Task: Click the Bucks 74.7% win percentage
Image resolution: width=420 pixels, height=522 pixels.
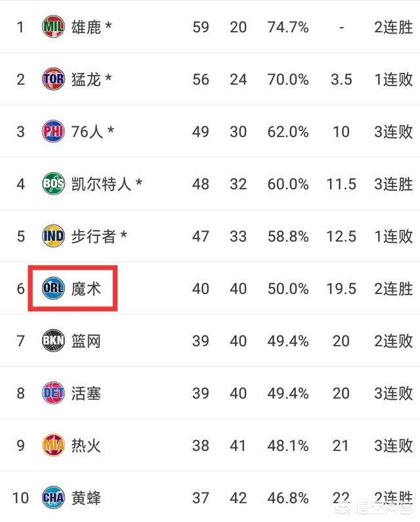Action: click(x=288, y=27)
